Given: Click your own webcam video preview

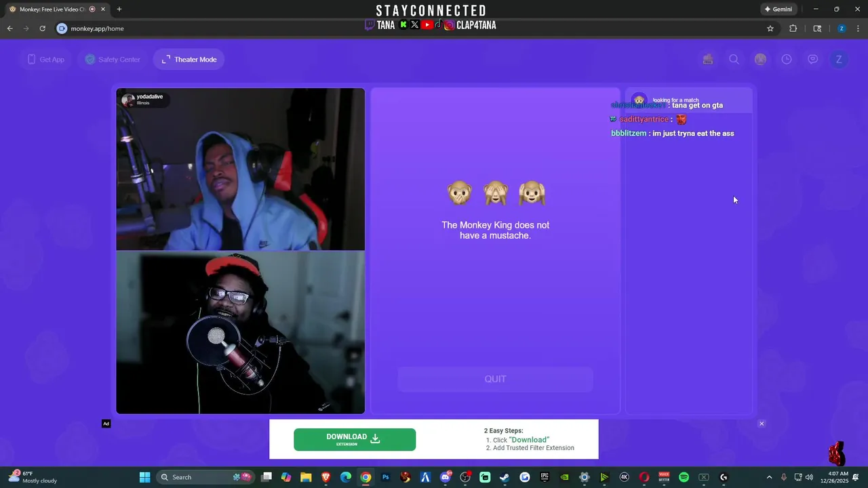Looking at the screenshot, I should point(240,332).
